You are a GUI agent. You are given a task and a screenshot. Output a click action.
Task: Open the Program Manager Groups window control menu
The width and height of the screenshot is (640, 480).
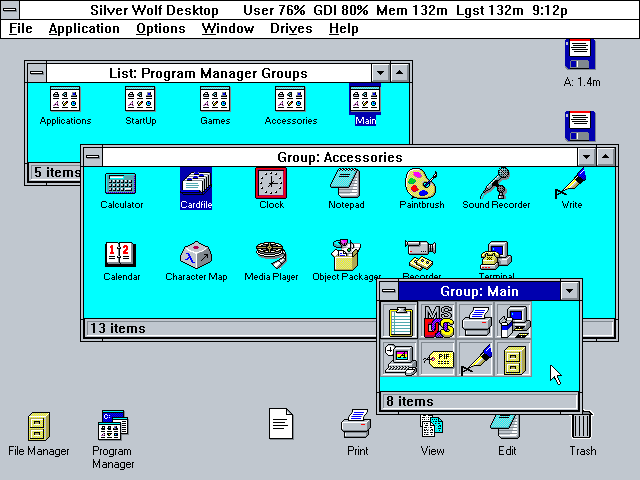click(x=37, y=73)
